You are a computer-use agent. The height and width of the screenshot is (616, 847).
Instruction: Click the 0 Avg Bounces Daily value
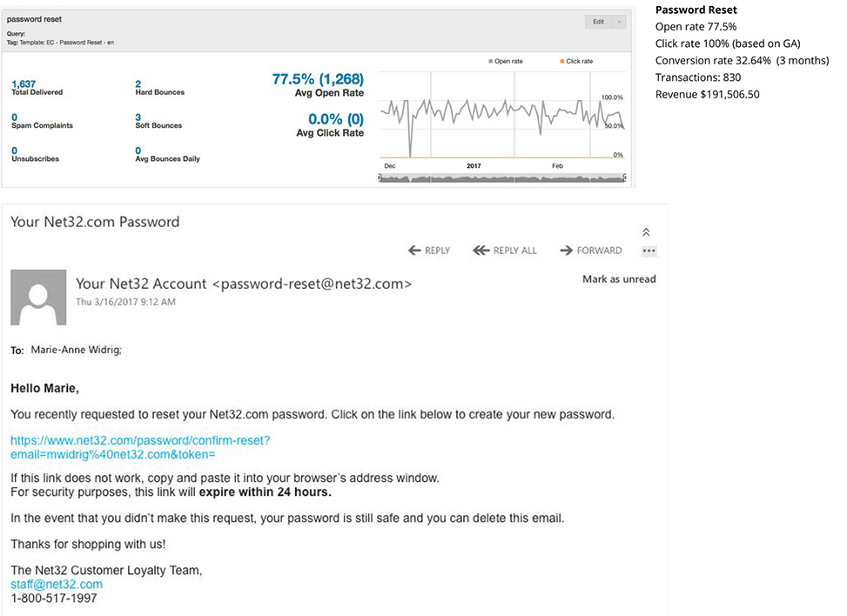coord(138,151)
